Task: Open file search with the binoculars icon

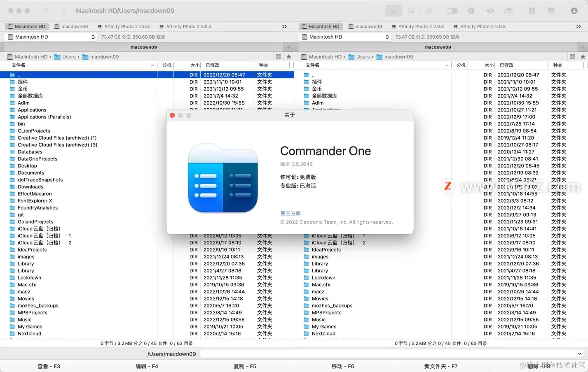Action: 509,11
